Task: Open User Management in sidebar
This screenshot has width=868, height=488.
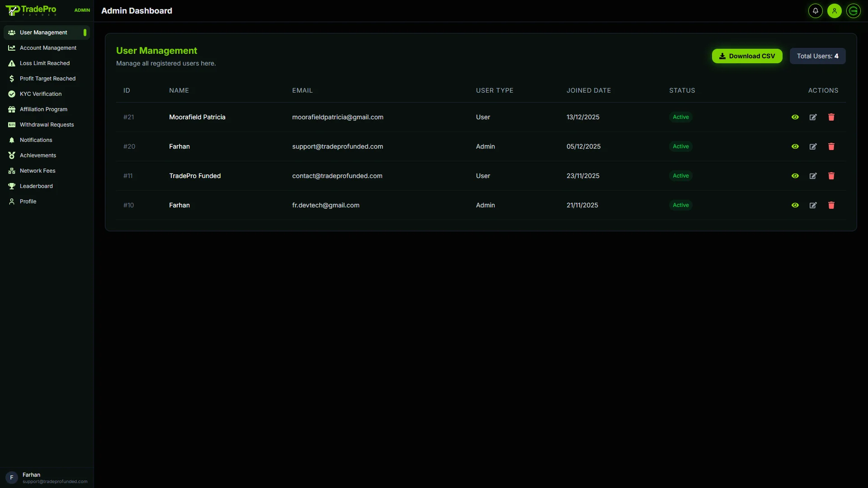Action: point(47,33)
